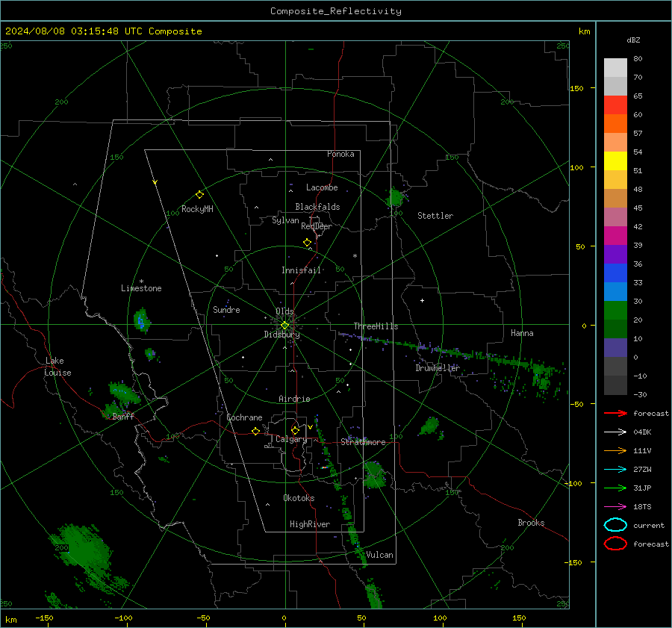Click the -100 label on right axis

pyautogui.click(x=573, y=483)
